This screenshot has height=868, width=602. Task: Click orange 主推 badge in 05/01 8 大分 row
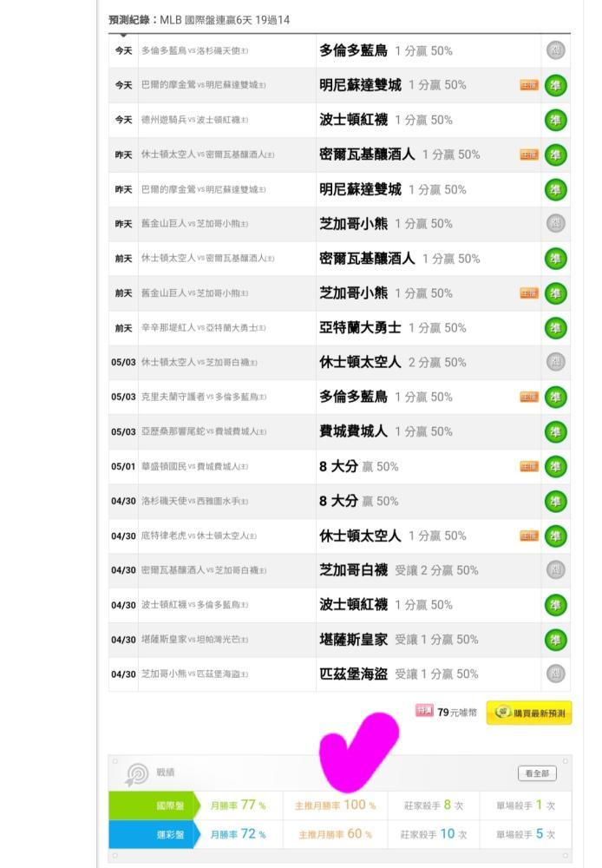point(529,467)
